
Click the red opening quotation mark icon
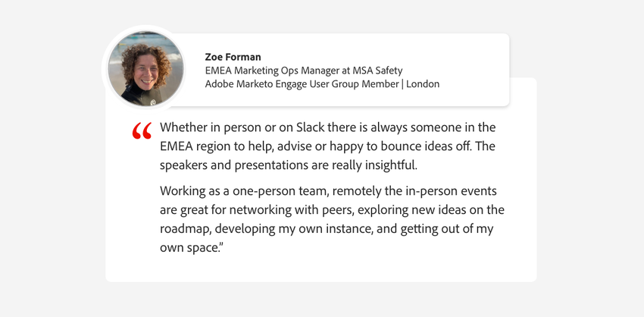coord(142,131)
